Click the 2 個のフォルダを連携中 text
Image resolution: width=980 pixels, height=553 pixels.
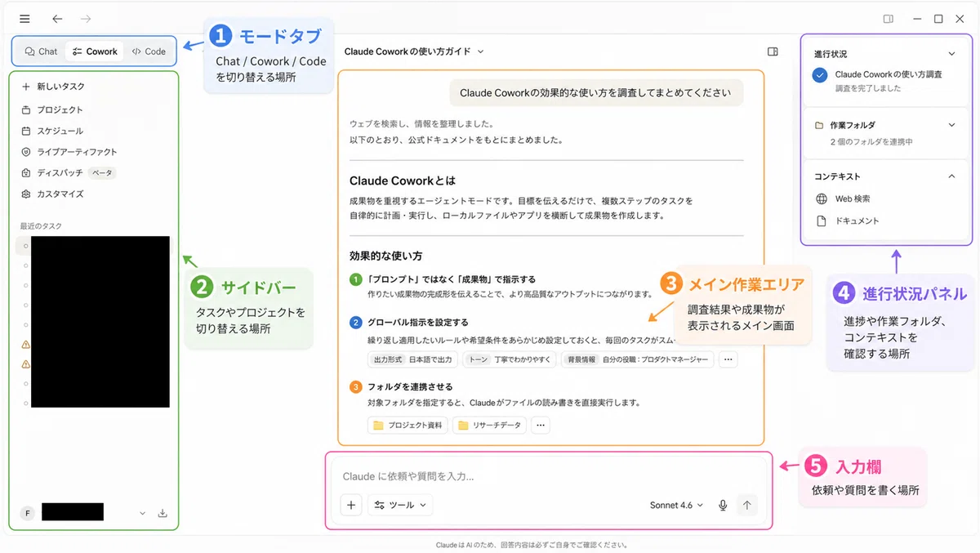(871, 142)
